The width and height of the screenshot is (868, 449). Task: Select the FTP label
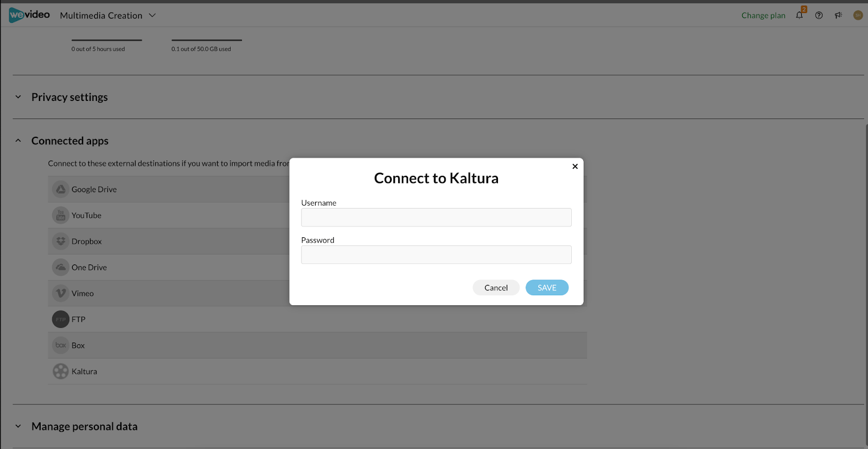78,320
